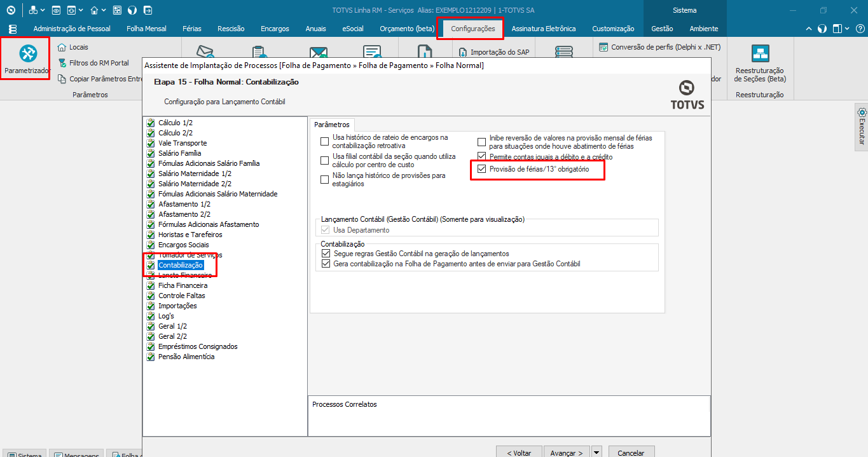Open the application menu list icon
Viewport: 868px width, 457px height.
[13, 29]
